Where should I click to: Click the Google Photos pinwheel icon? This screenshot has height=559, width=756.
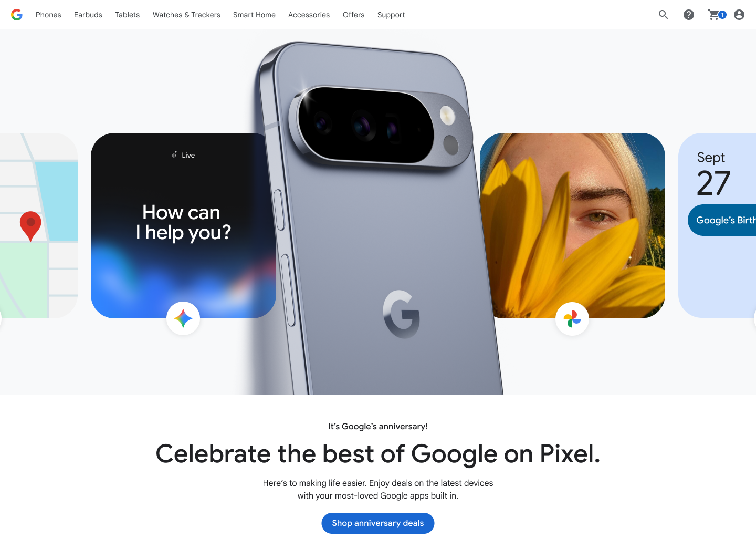click(572, 318)
